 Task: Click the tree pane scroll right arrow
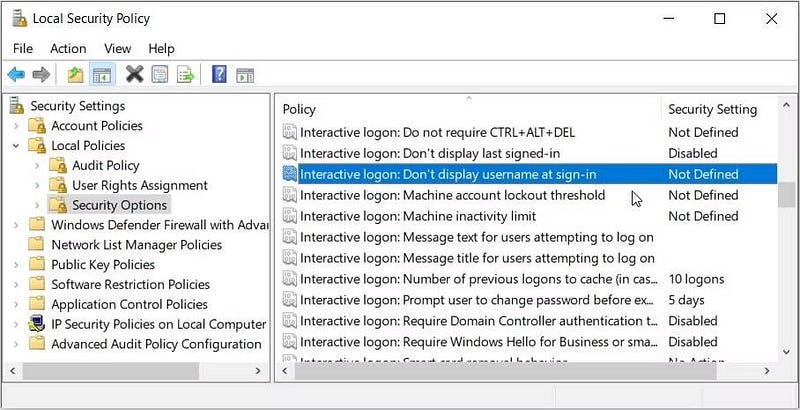(258, 371)
